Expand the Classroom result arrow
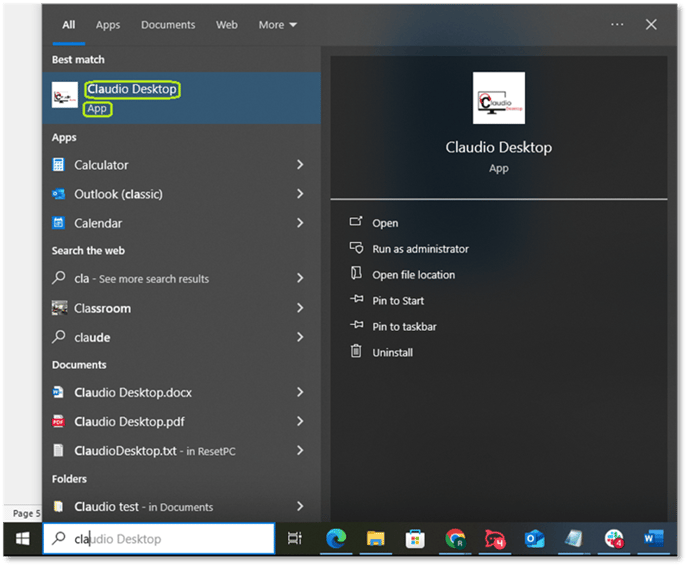 (300, 308)
